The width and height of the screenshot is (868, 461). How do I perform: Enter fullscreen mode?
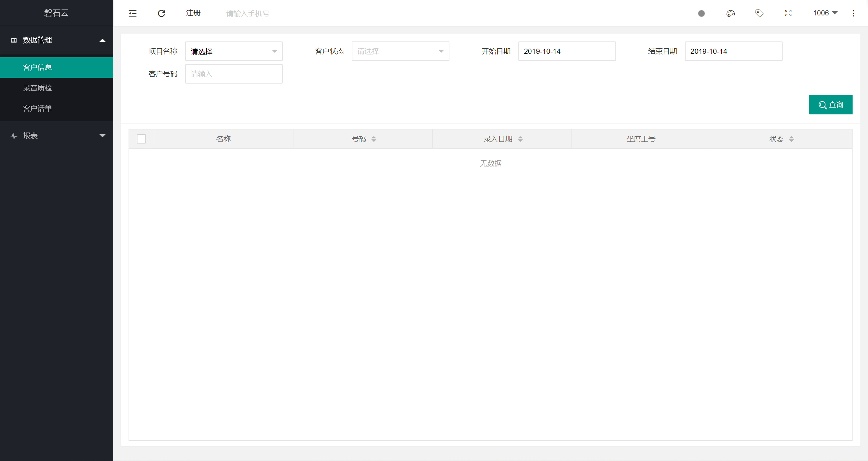(788, 13)
